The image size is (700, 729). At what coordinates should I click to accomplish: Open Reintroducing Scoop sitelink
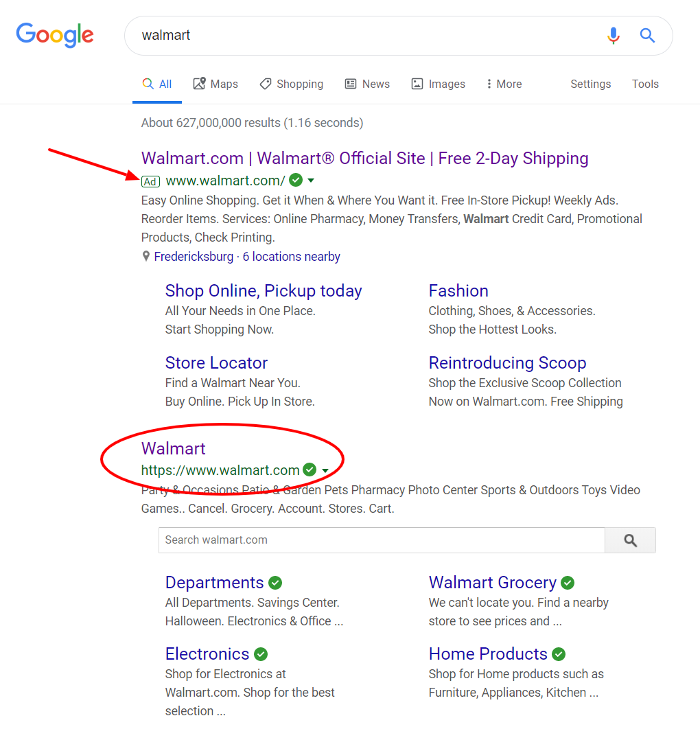507,363
